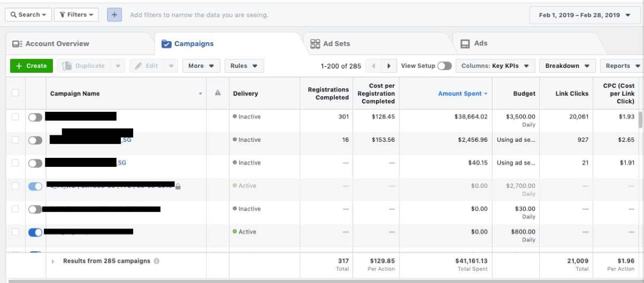Image resolution: width=644 pixels, height=283 pixels.
Task: Open the Reports dropdown
Action: [622, 66]
